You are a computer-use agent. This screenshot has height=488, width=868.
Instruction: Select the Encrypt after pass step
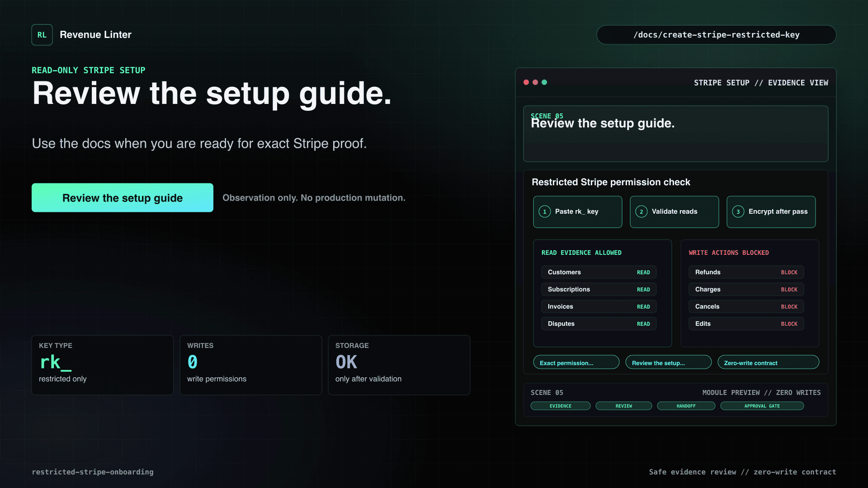771,211
